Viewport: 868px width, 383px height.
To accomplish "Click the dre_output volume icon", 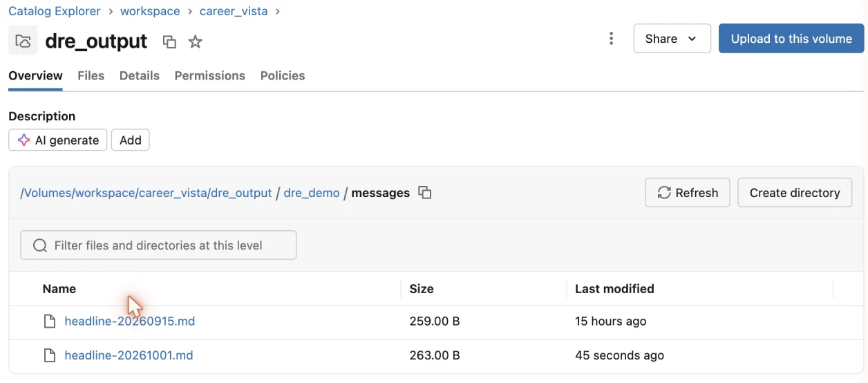I will [x=23, y=41].
